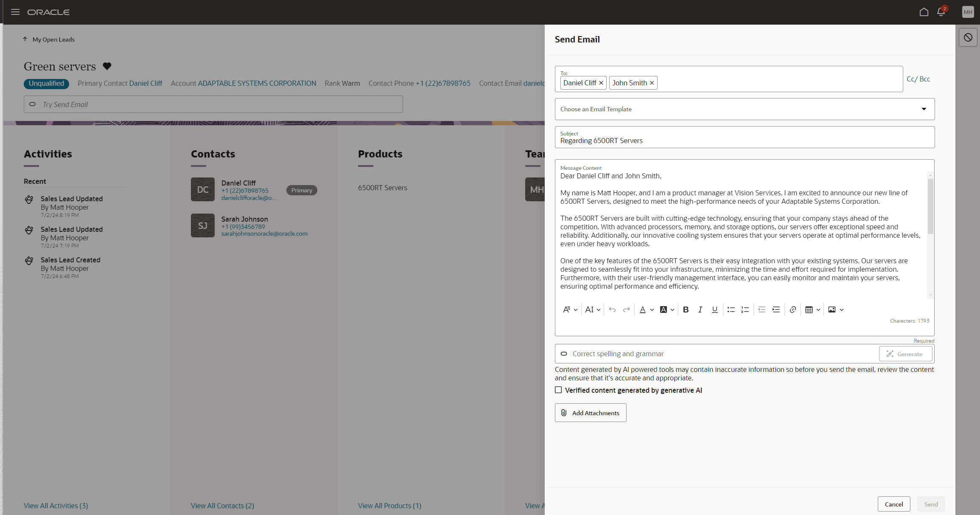The width and height of the screenshot is (980, 515).
Task: Insert a numbered list in the email
Action: click(x=745, y=310)
